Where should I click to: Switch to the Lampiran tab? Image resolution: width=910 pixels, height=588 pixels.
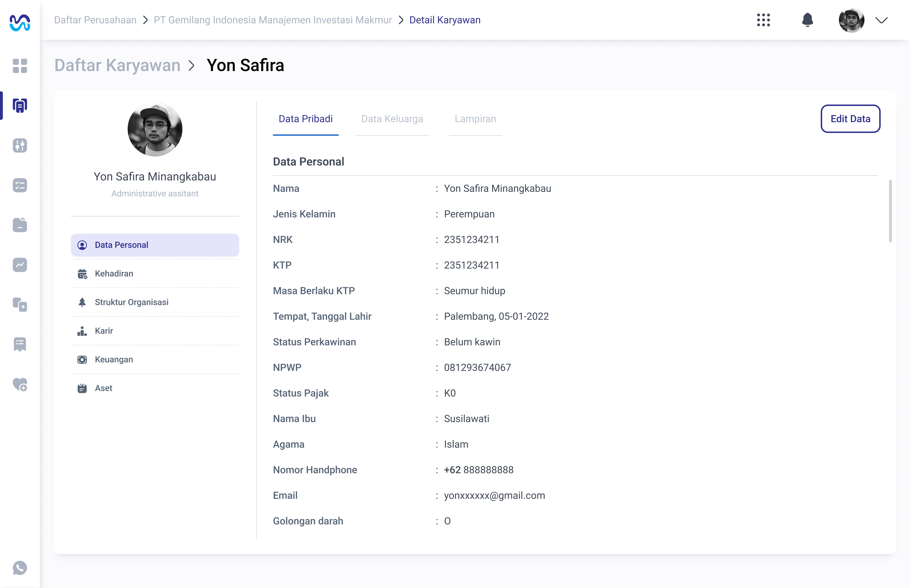coord(475,119)
